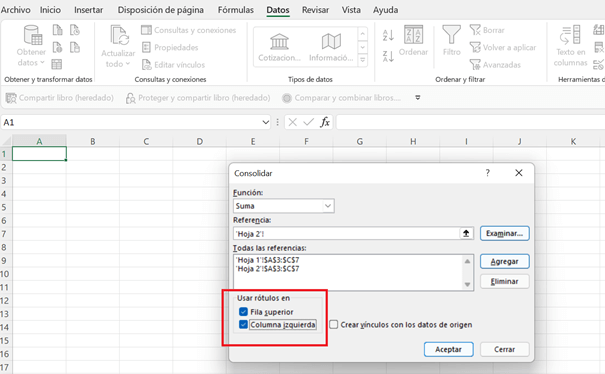Viewport: 605px width, 374px height.
Task: Click the Examinar button
Action: [x=504, y=234]
